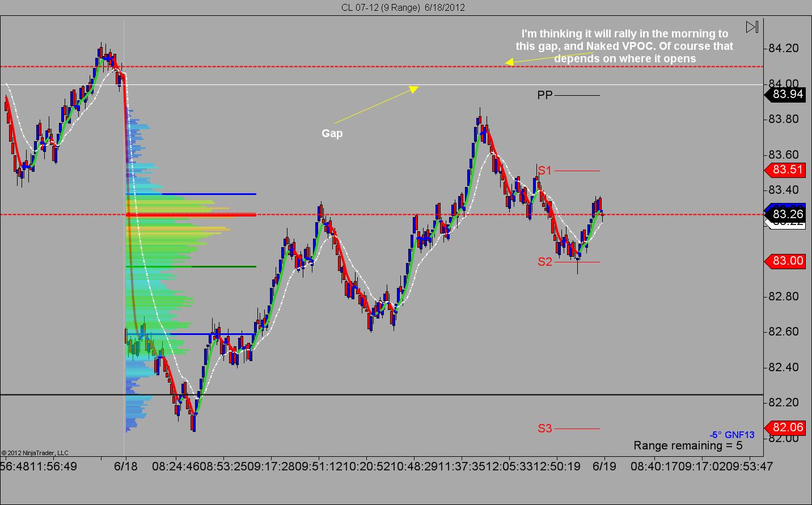This screenshot has height=505, width=812.
Task: Click the 10:48:29 time axis label
Action: pyautogui.click(x=414, y=466)
